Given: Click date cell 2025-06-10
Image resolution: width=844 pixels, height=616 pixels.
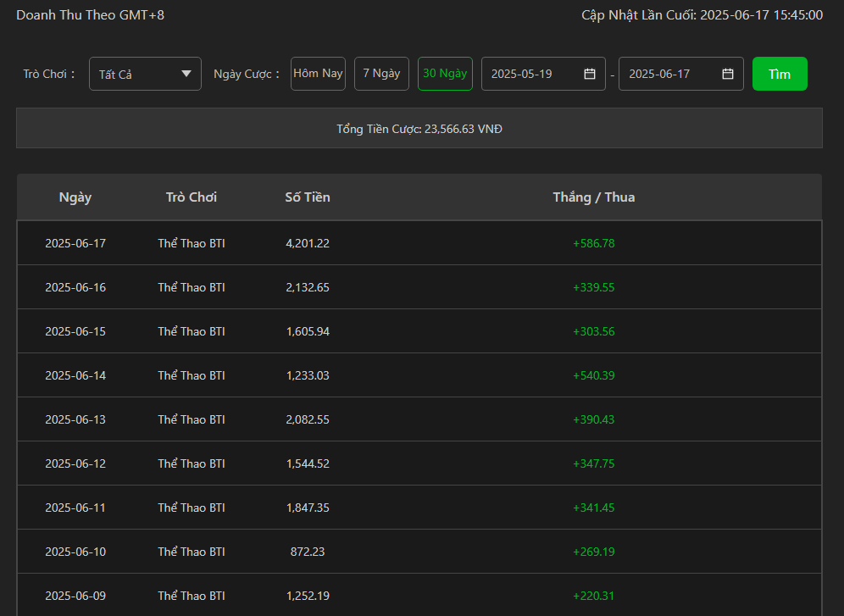Looking at the screenshot, I should pos(75,552).
